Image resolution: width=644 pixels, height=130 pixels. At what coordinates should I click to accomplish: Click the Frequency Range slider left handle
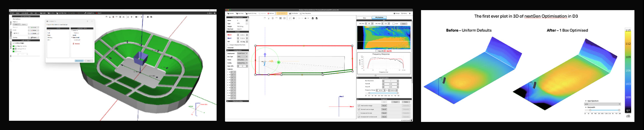point(369,93)
